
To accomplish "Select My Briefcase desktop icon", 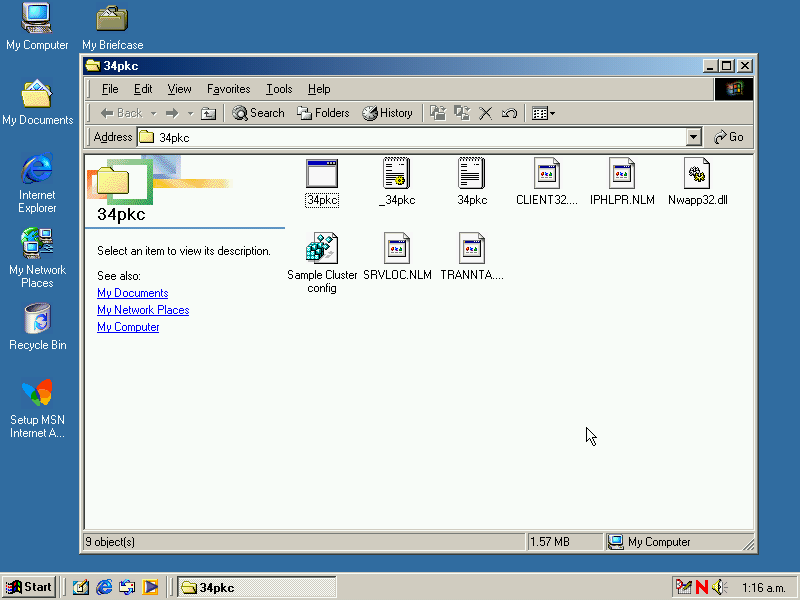I will click(x=112, y=28).
